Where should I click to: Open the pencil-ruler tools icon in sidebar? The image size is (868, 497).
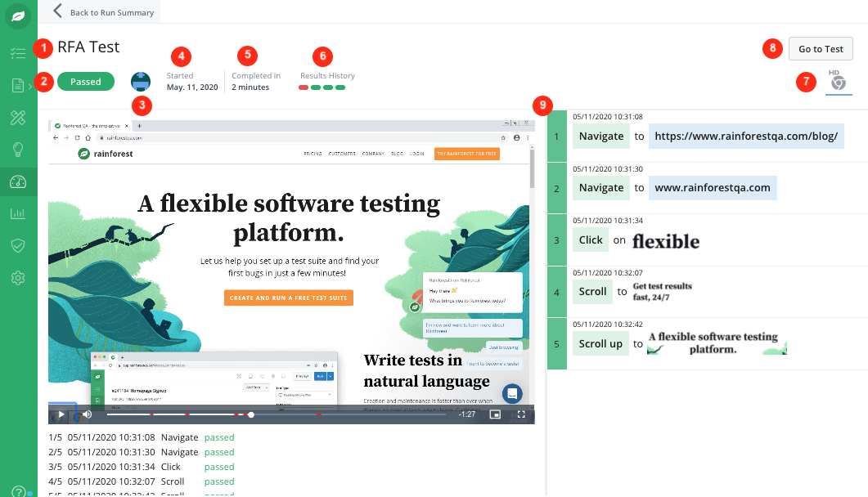point(18,117)
